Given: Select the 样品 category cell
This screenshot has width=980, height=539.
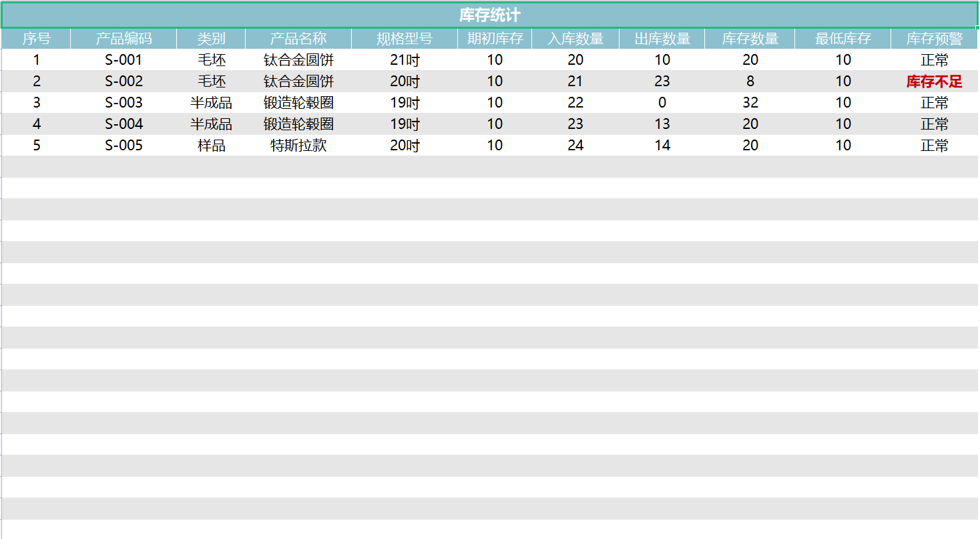Looking at the screenshot, I should [211, 146].
